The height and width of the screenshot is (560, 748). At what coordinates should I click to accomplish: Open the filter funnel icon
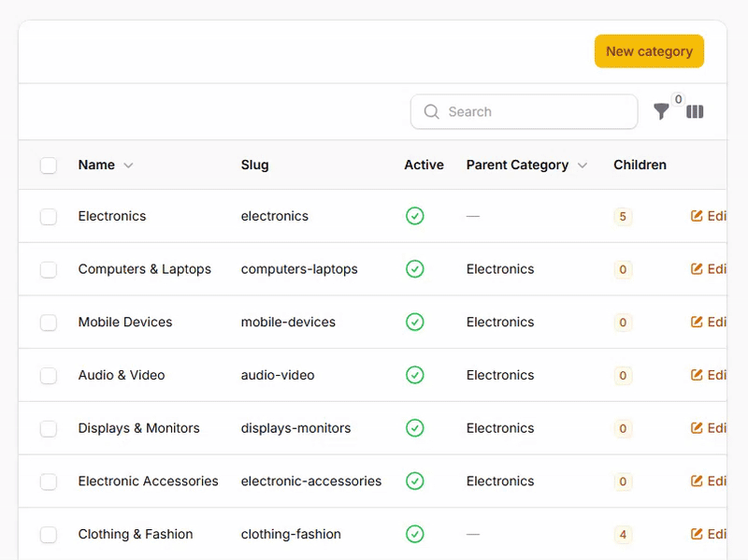point(661,111)
